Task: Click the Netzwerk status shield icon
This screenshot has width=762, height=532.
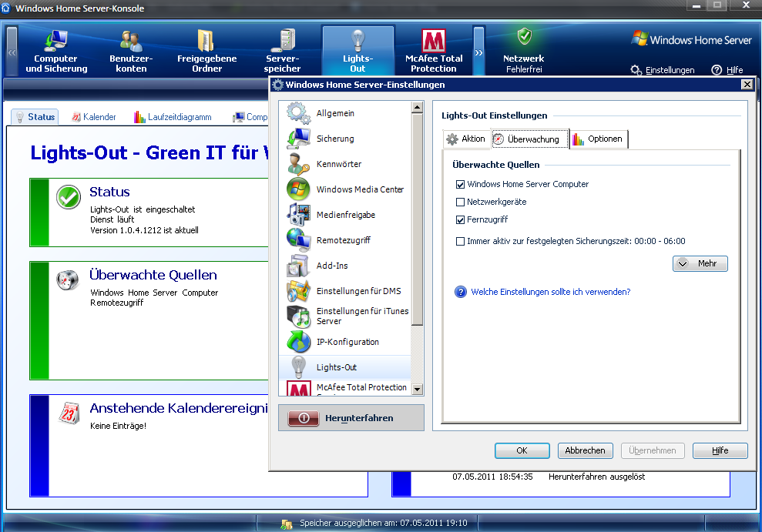Action: point(524,37)
